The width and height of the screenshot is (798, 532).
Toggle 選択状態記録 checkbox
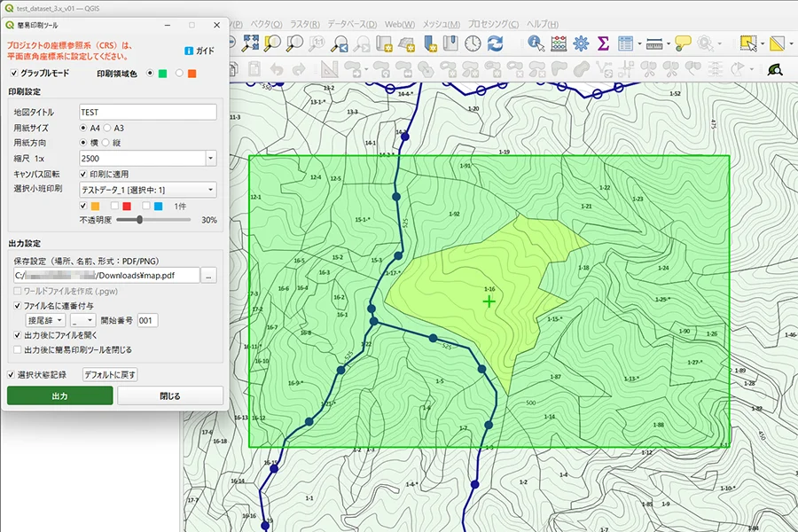click(11, 375)
